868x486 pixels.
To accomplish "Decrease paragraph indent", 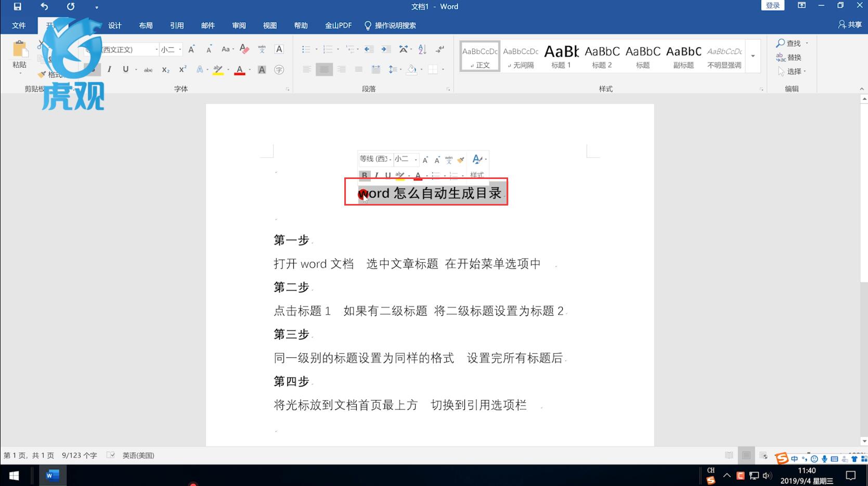I will [x=369, y=49].
